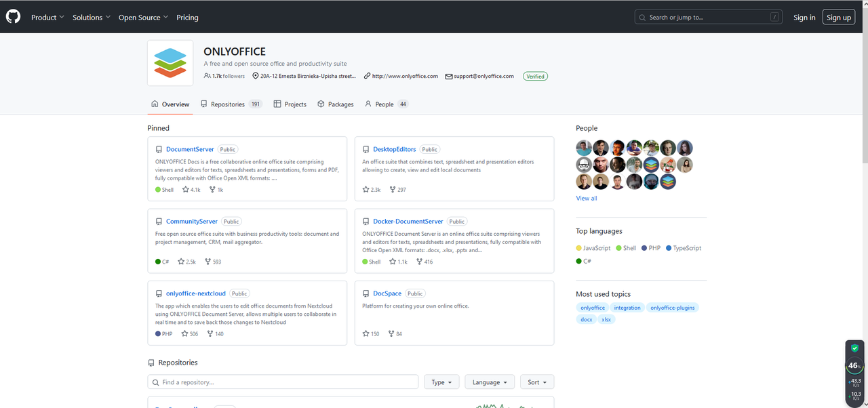The image size is (868, 408).
Task: Click the Sign in link
Action: point(804,17)
